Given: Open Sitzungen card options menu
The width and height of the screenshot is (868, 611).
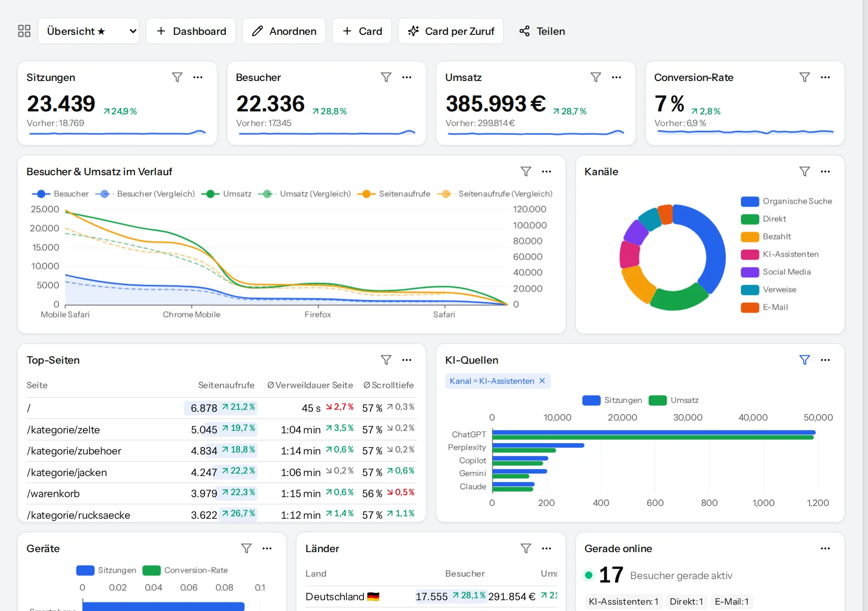Looking at the screenshot, I should [x=198, y=77].
